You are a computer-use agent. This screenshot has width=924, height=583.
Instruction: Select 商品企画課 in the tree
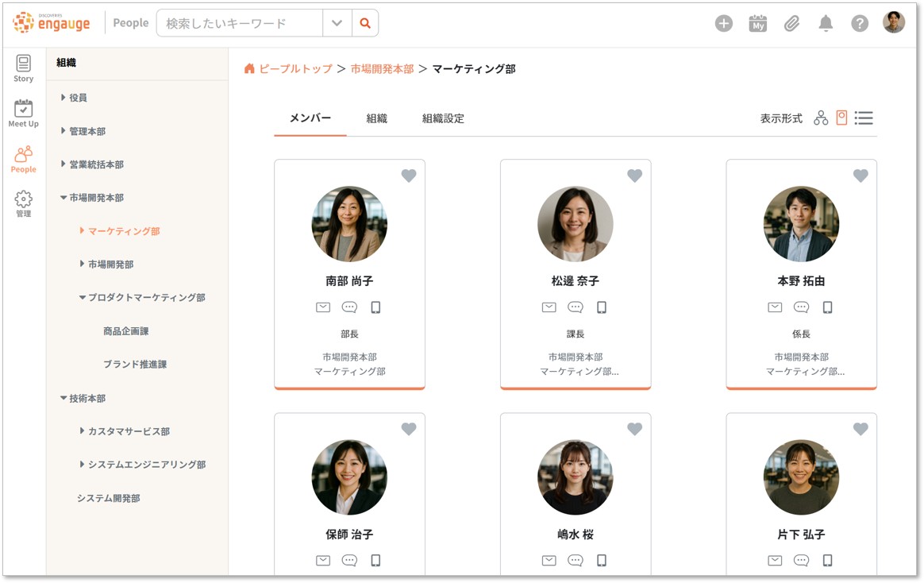pyautogui.click(x=126, y=331)
